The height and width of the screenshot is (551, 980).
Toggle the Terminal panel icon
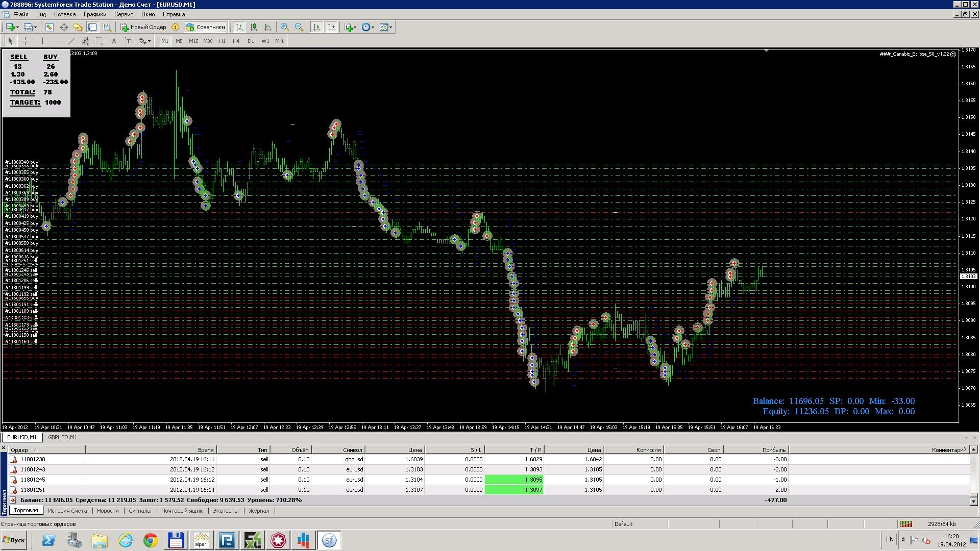(92, 27)
